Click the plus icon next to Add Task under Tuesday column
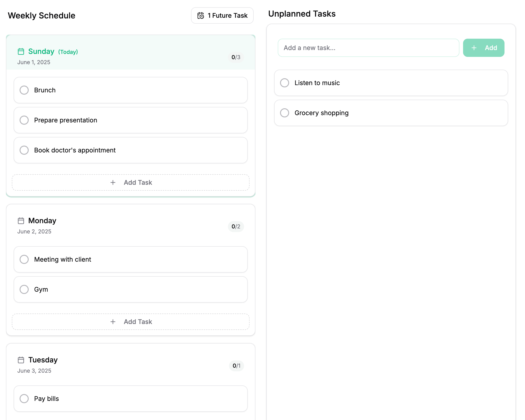 [x=113, y=419]
